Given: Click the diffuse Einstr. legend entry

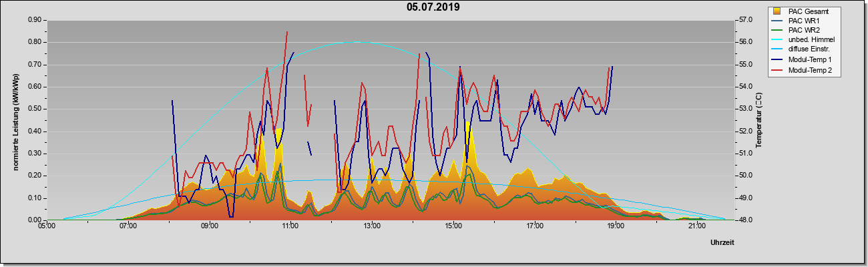Looking at the screenshot, I should click(807, 50).
